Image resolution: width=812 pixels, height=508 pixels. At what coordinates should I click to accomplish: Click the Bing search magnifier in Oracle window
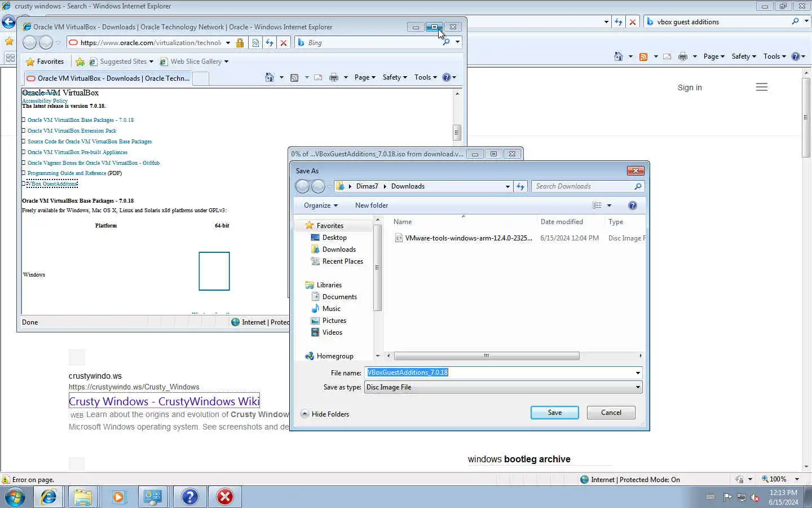pyautogui.click(x=446, y=42)
